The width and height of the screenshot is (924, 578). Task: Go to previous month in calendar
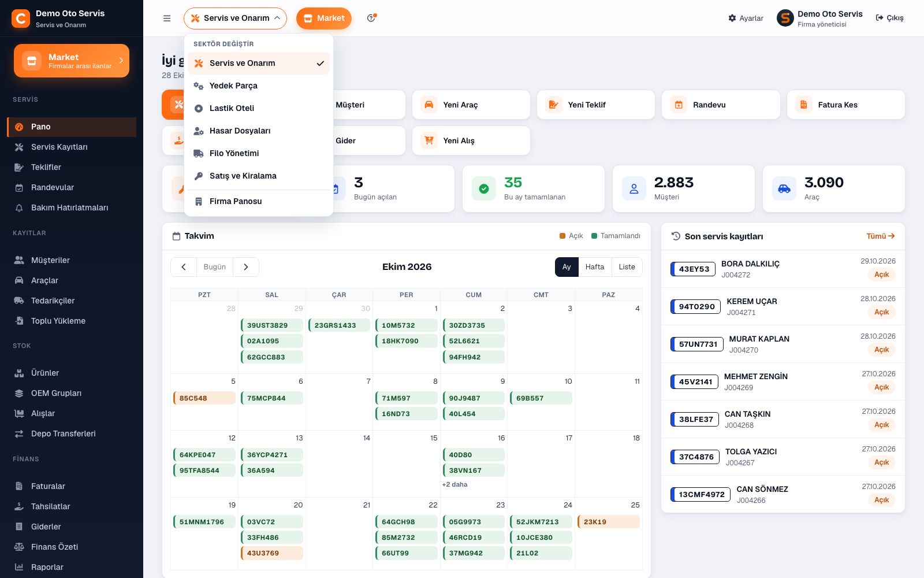pos(184,267)
